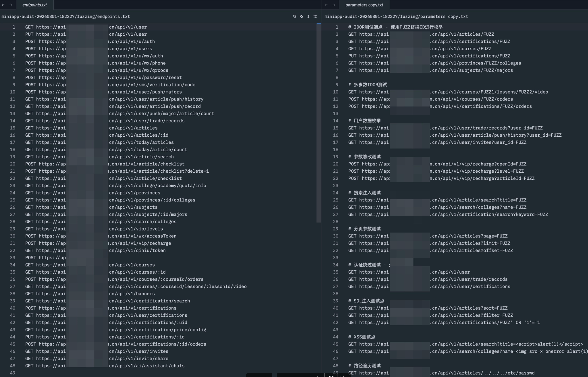Click the "/user/invites?user_id=FUZZ" line
The image size is (588, 377).
coord(437,142)
